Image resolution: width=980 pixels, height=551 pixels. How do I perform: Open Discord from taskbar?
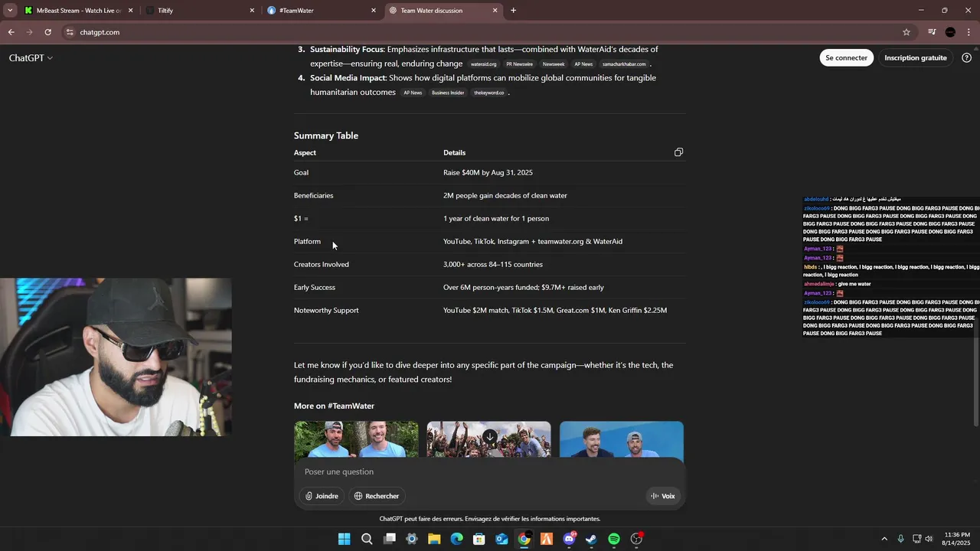click(569, 539)
